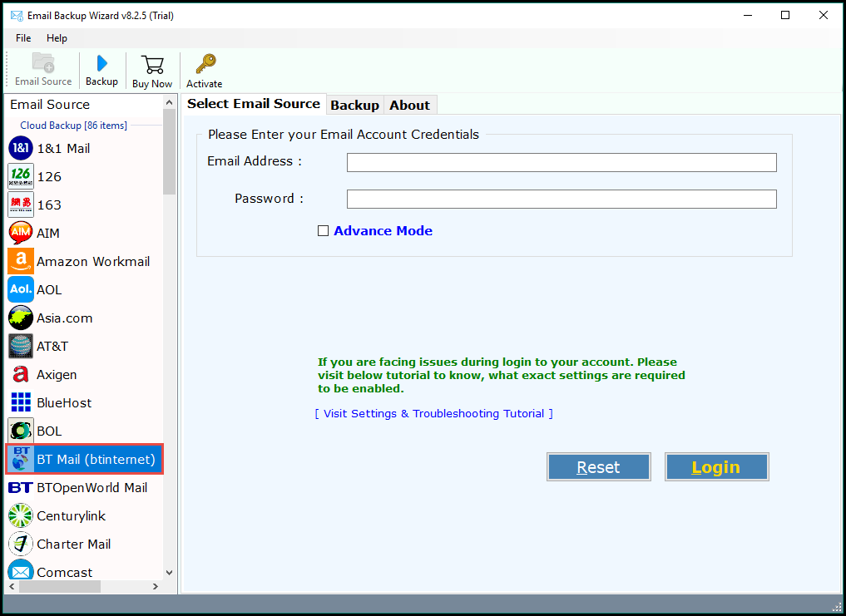Image resolution: width=846 pixels, height=616 pixels.
Task: Select the Centurylink entry text
Action: point(72,516)
